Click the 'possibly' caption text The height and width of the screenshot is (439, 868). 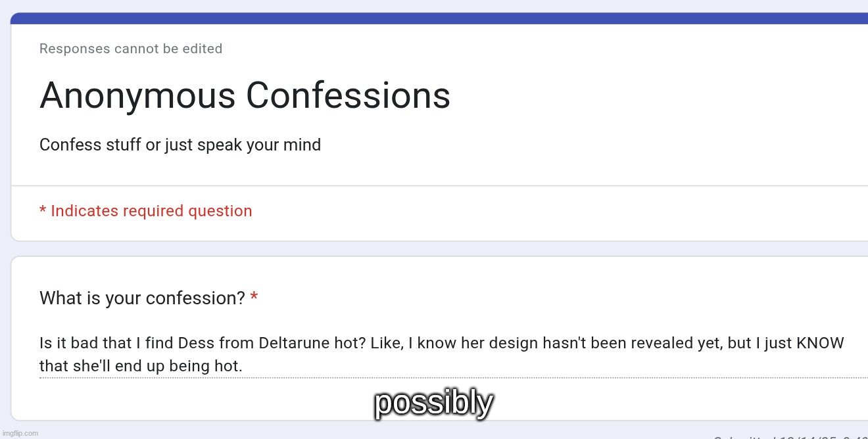pyautogui.click(x=434, y=402)
